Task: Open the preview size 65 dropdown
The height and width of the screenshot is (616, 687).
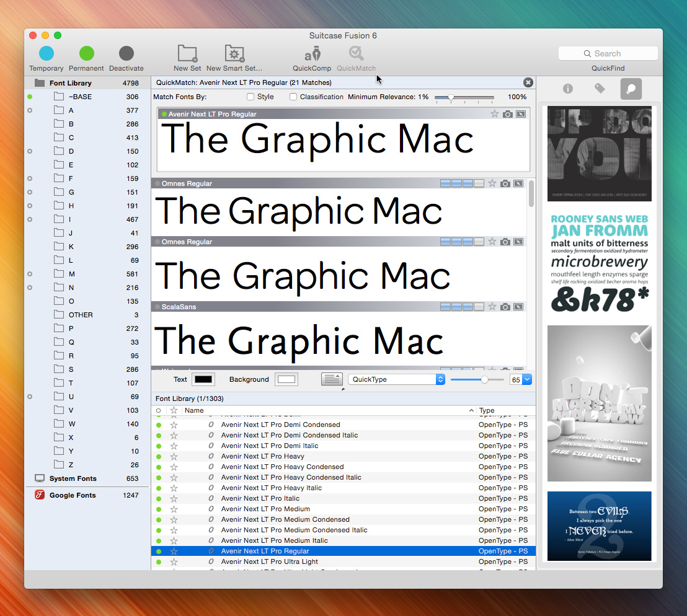Action: coord(526,380)
